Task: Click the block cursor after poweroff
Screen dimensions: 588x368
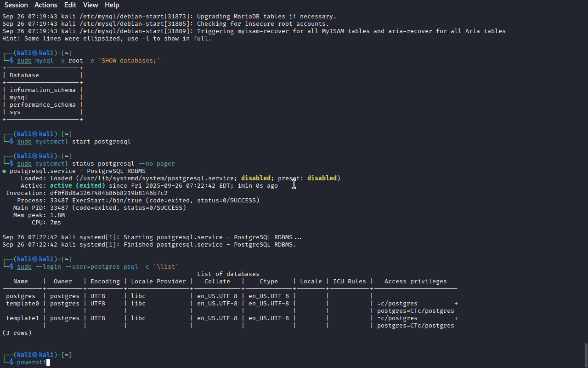Action: (x=48, y=362)
